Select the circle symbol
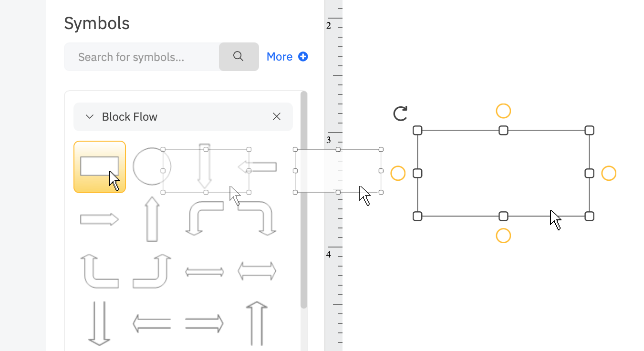 tap(152, 166)
